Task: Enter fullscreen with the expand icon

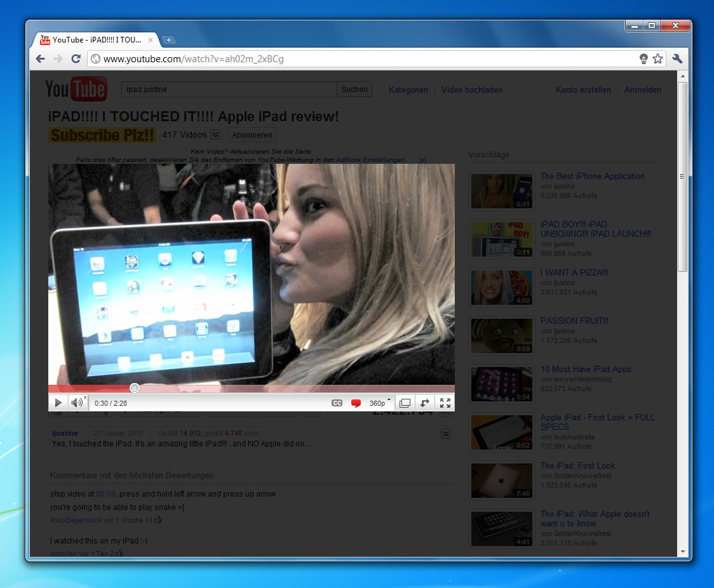Action: tap(445, 403)
